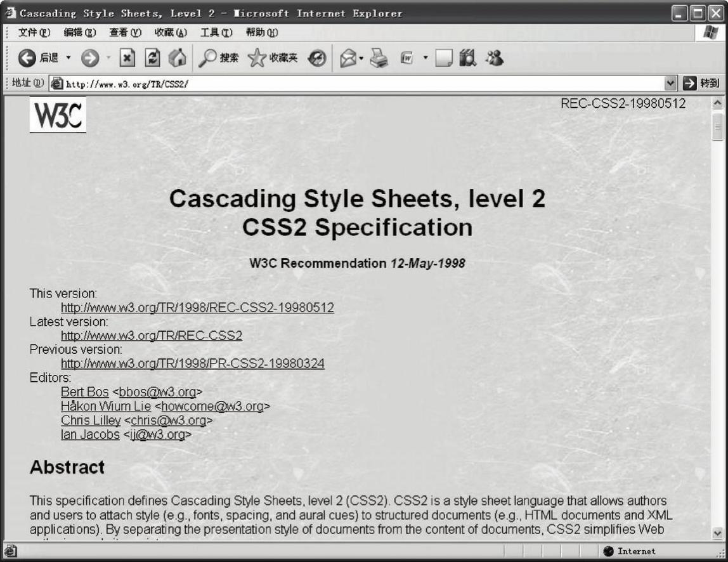Open the Favorites (收藏夹) star button
Viewport: 728px width, 562px height.
pos(273,58)
